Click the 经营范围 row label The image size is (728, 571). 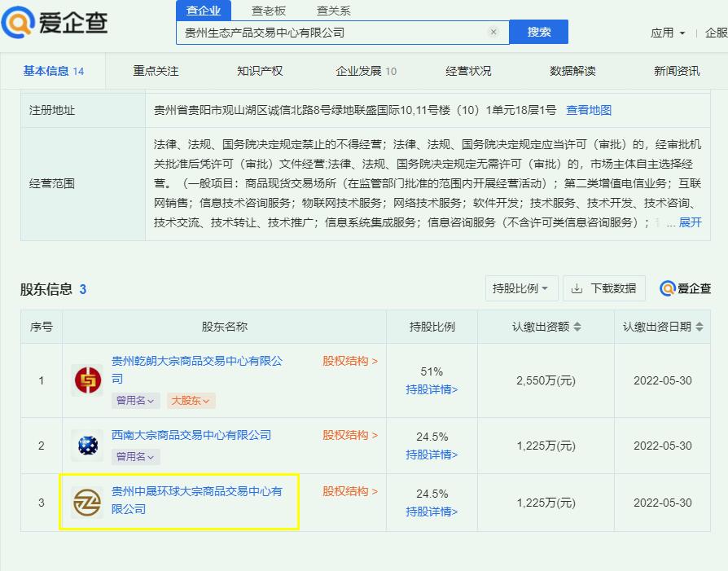tap(52, 183)
